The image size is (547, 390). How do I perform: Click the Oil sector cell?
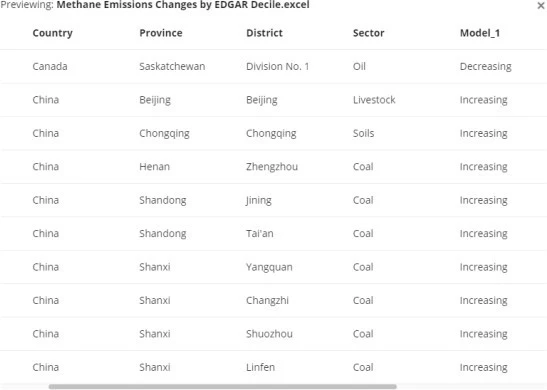pos(359,66)
